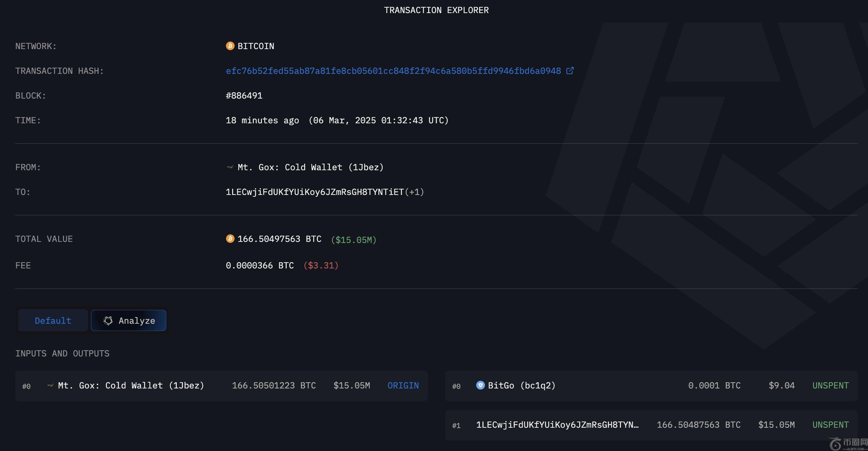Click the ORIGIN label on input #0
The width and height of the screenshot is (868, 451).
(x=403, y=386)
